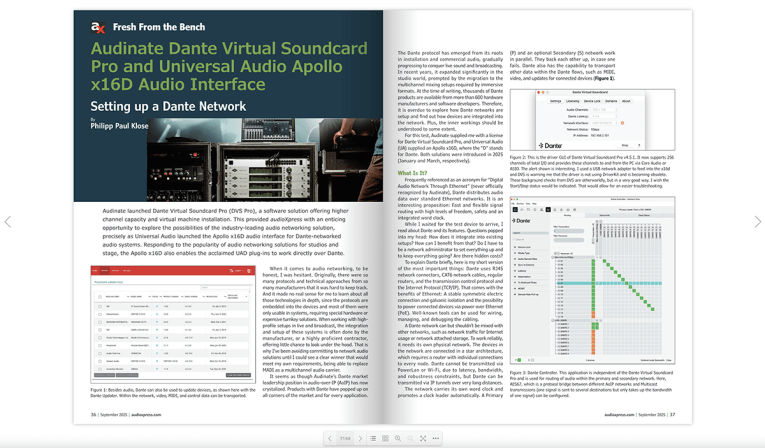The height and width of the screenshot is (448, 765).
Task: Open Network Interface dropdown in Figure 2
Action: pos(603,123)
